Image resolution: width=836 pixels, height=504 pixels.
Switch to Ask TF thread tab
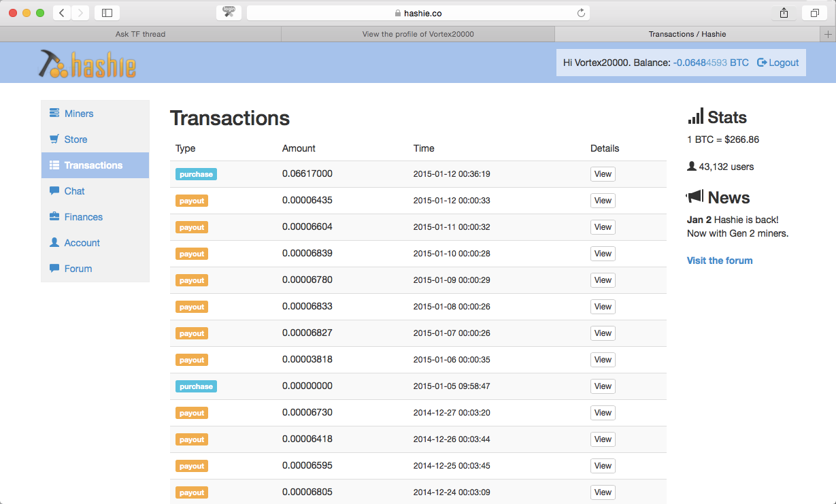[x=140, y=34]
